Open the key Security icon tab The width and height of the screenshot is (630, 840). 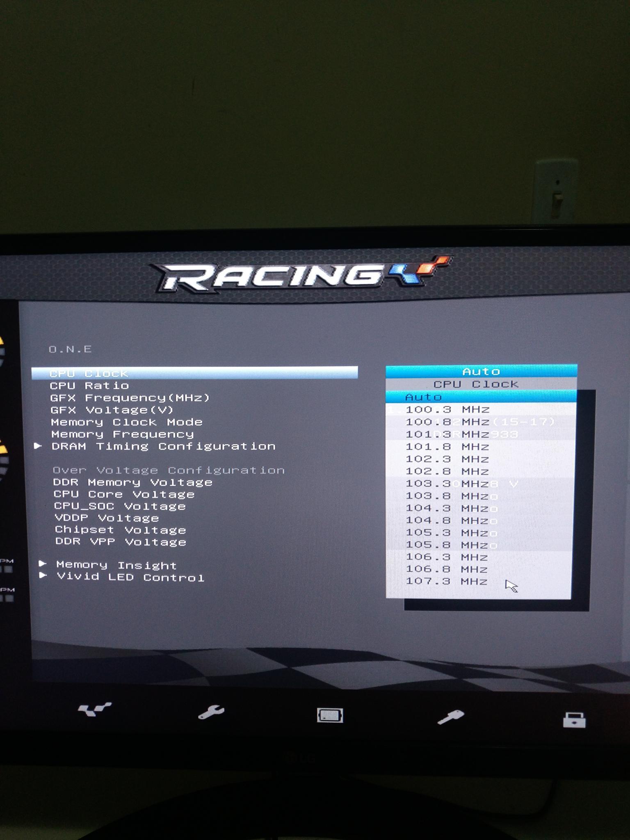450,717
